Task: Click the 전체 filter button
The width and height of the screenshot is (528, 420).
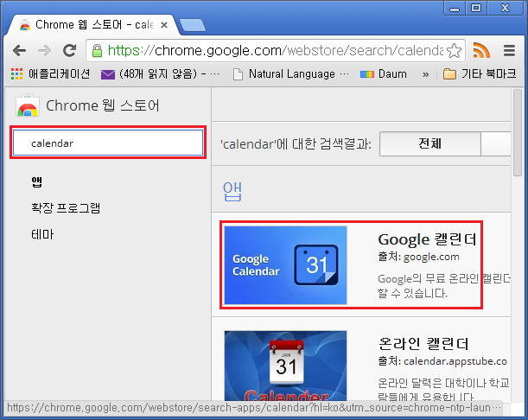Action: [430, 143]
